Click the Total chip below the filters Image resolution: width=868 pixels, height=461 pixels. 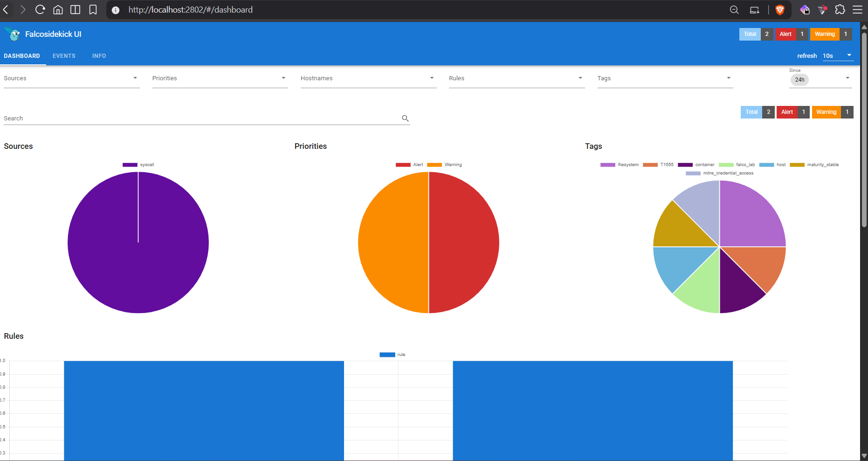point(758,112)
